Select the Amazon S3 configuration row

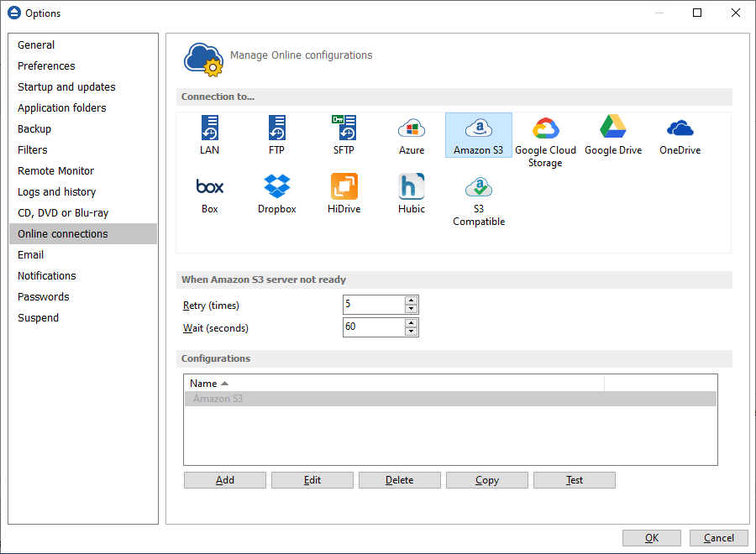(x=450, y=399)
